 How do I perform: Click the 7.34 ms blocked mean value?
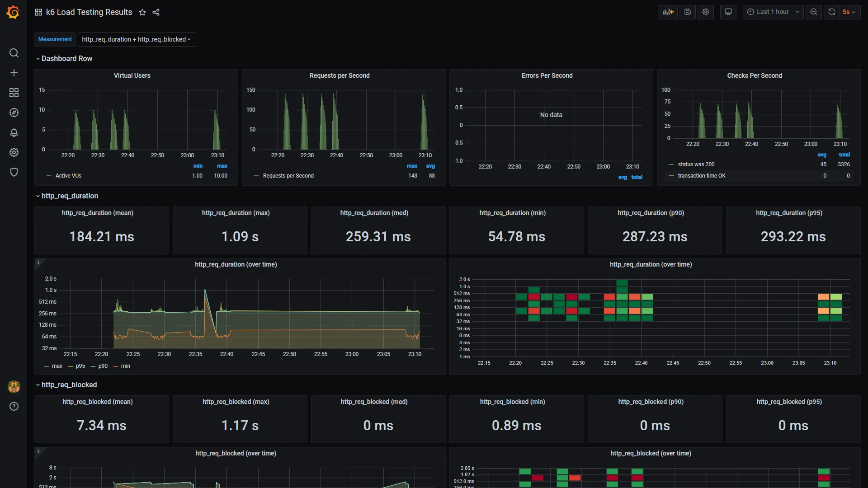point(102,426)
